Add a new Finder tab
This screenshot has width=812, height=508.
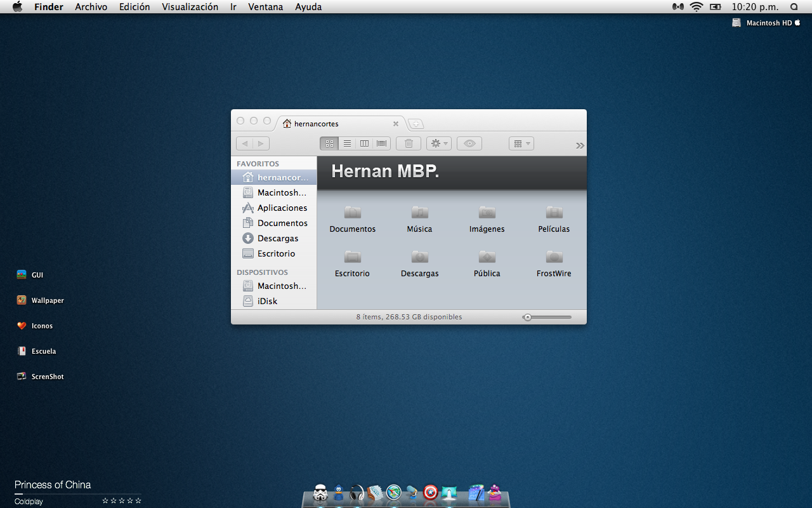tap(416, 124)
